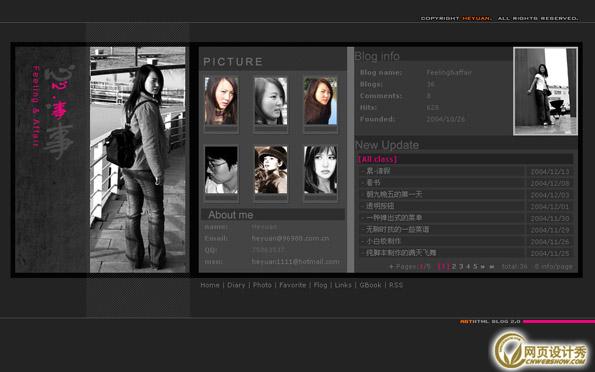
Task: Open top-right gallery thumbnail with blue background
Action: point(320,101)
